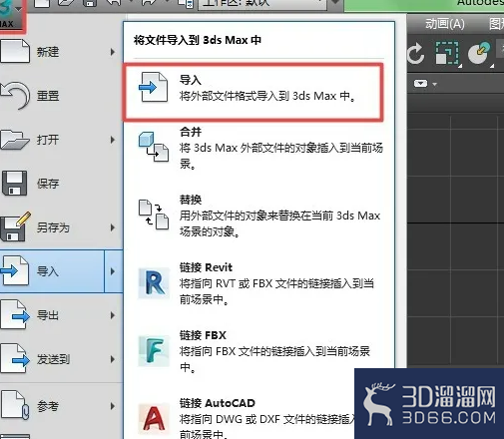Expand the 打开 submenu arrow

tap(113, 140)
